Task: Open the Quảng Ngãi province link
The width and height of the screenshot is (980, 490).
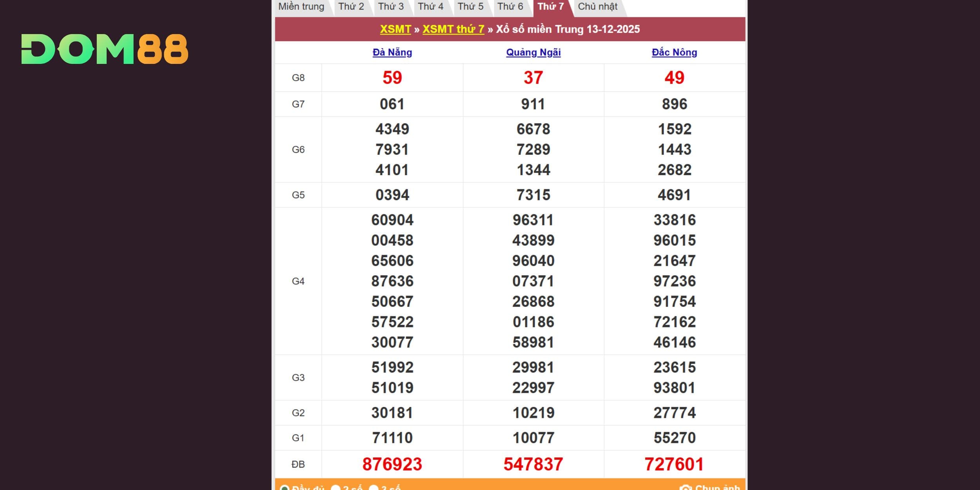Action: point(533,52)
